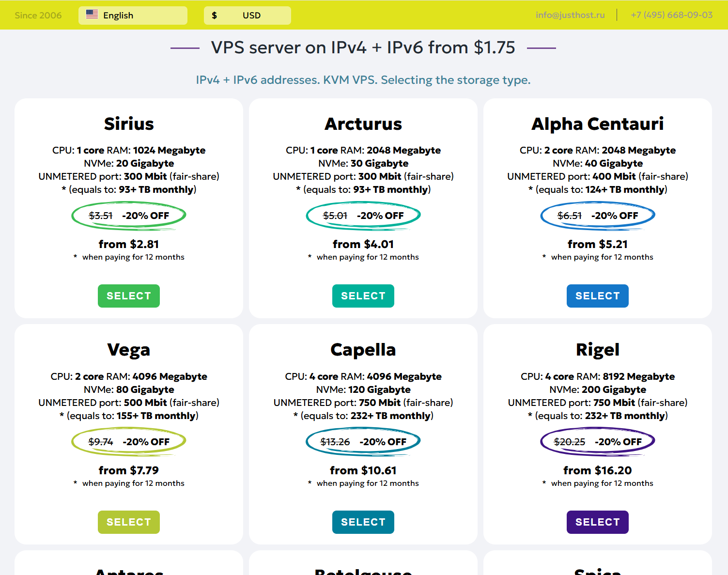The height and width of the screenshot is (575, 728).
Task: Click 'NVMe: 80 Gigabyte' in Vega card
Action: [129, 389]
